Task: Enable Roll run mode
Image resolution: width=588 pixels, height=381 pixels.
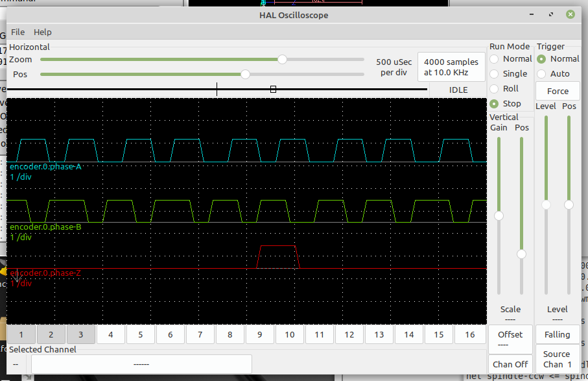Action: (x=495, y=89)
